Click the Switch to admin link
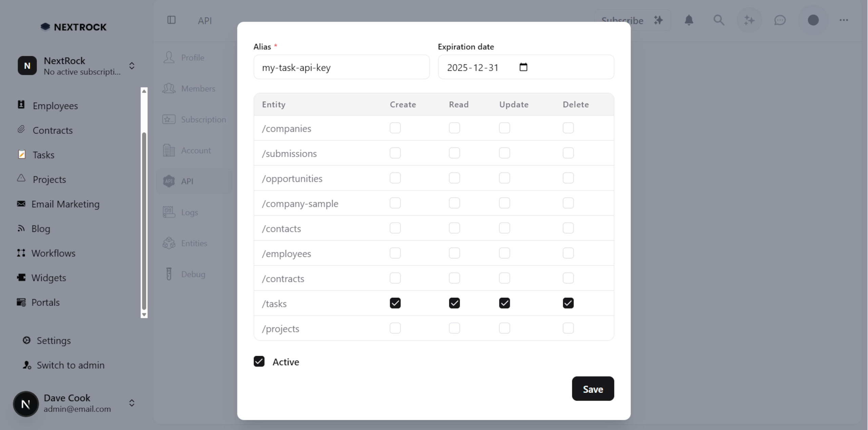This screenshot has width=868, height=430. 70,365
